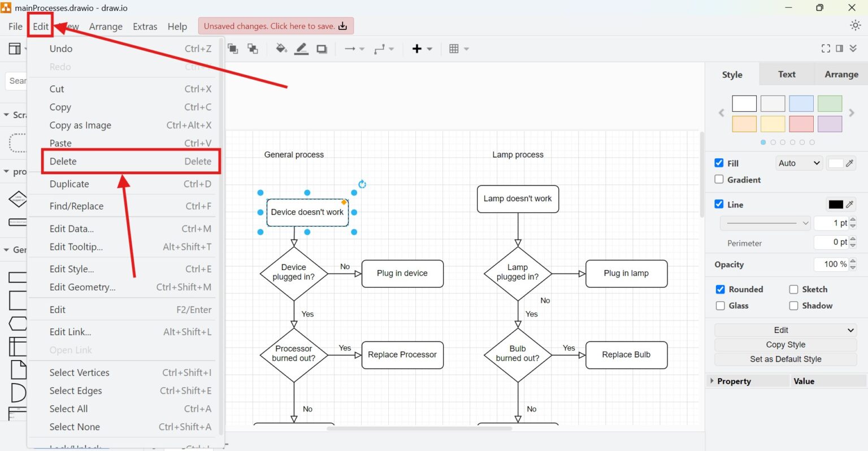Uncheck the Rounded checkbox
868x451 pixels.
[719, 289]
